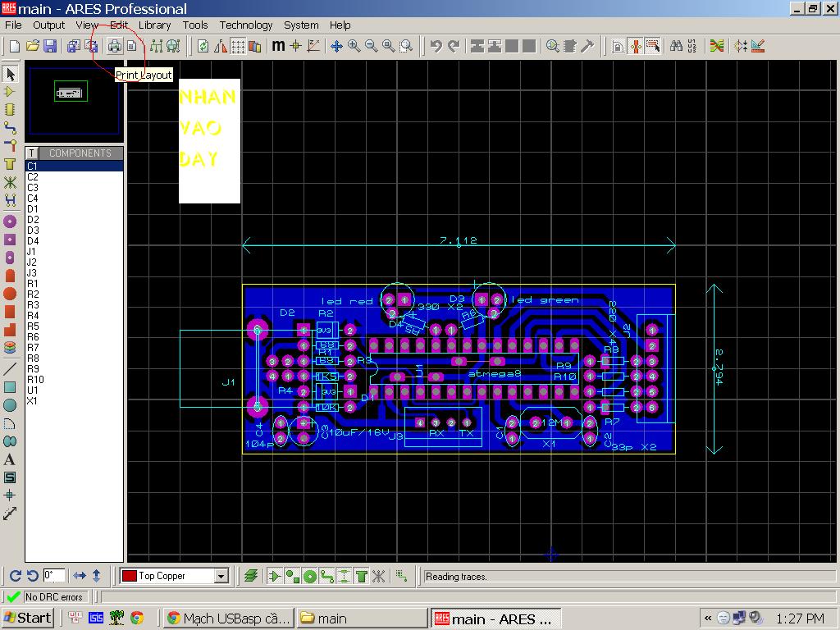Select the Text 'A' tool in sidebar
Image resolution: width=840 pixels, height=630 pixels.
pyautogui.click(x=10, y=460)
